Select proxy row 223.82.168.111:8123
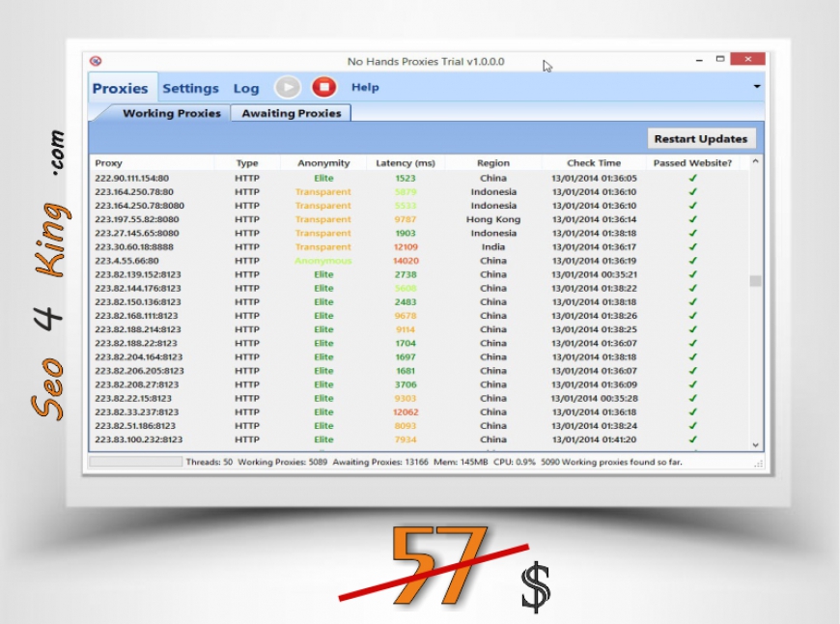Viewport: 840px width, 624px height. (419, 316)
